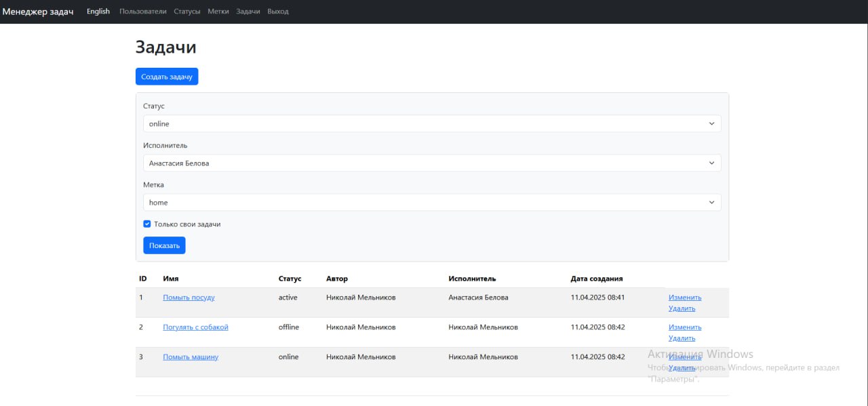Click Выход to log out
Image resolution: width=868 pixels, height=406 pixels.
tap(278, 12)
